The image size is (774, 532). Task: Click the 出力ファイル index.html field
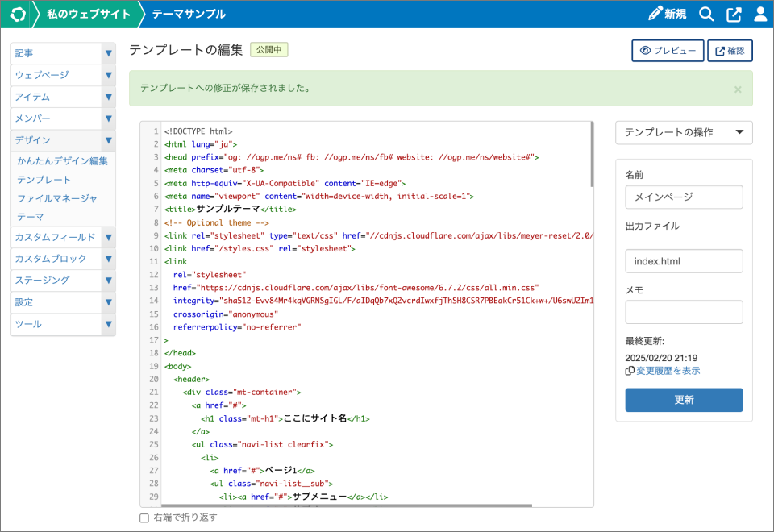[x=684, y=261]
